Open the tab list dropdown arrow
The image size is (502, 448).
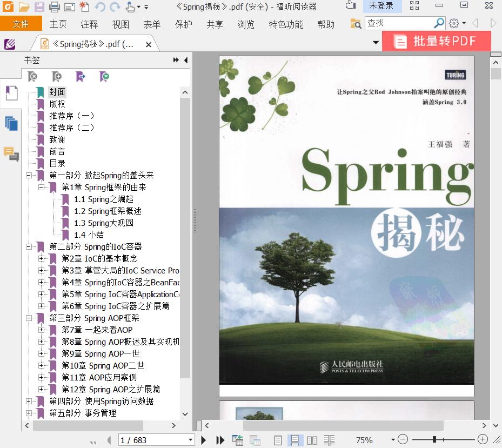(x=376, y=42)
